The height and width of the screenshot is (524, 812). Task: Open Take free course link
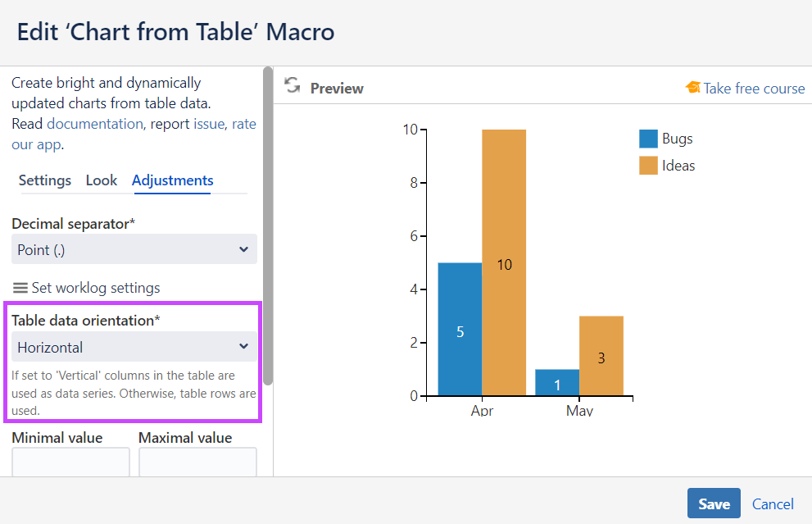pos(754,89)
